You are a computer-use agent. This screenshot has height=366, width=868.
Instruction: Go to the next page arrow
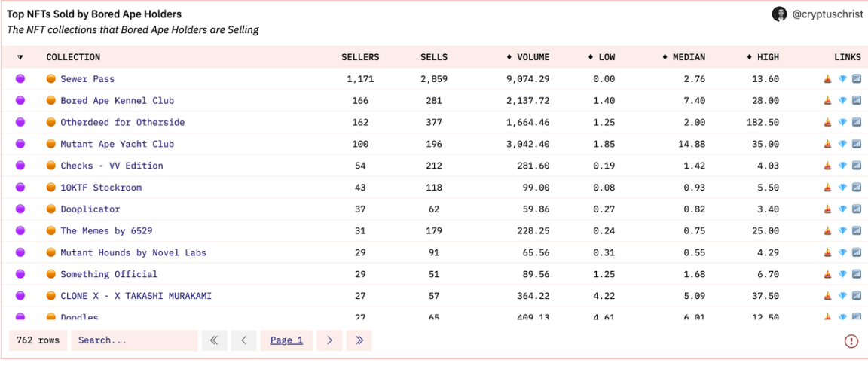click(x=329, y=340)
